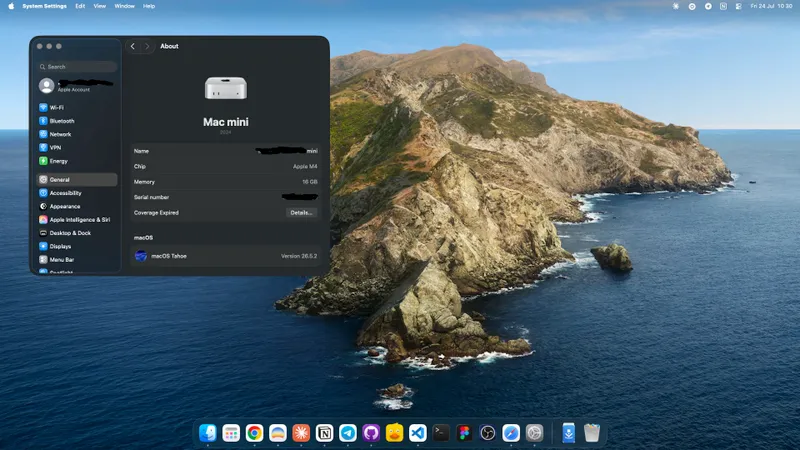Click the Mac mini device image
This screenshot has width=800, height=450.
point(226,88)
